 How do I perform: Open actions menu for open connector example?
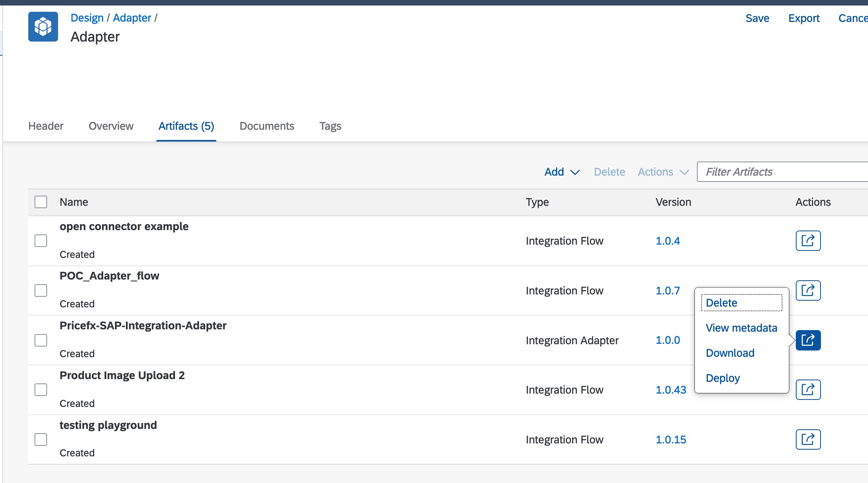(808, 241)
